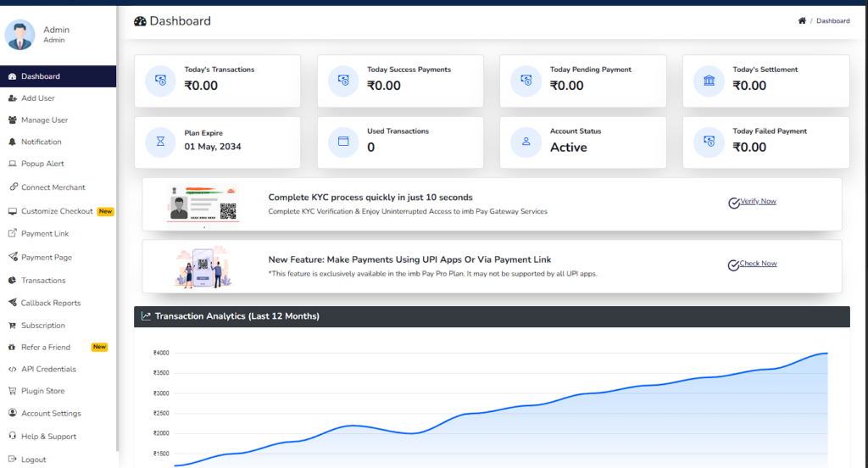The height and width of the screenshot is (468, 868).
Task: Open the Add User menu item
Action: tap(38, 98)
